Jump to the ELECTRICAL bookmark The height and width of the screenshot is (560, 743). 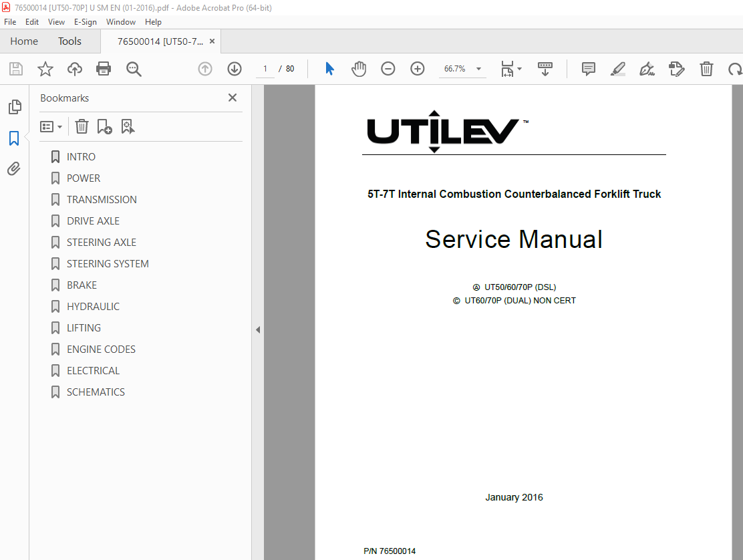click(x=94, y=370)
